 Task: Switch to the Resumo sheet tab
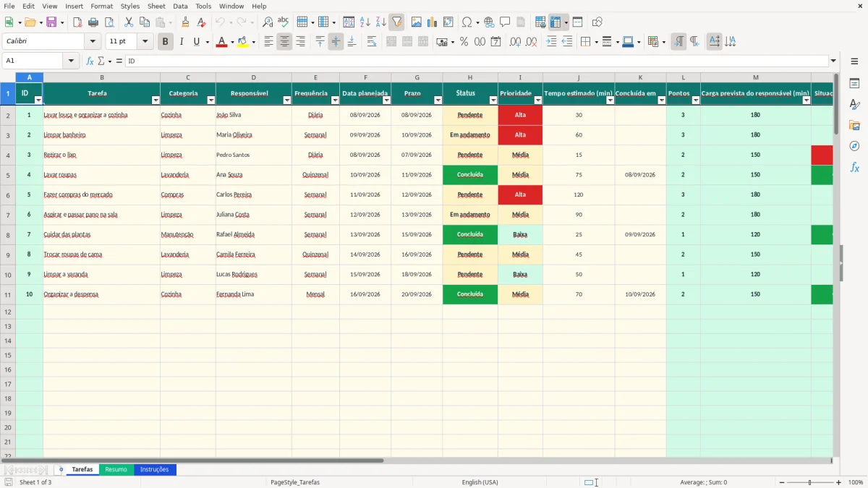point(116,470)
